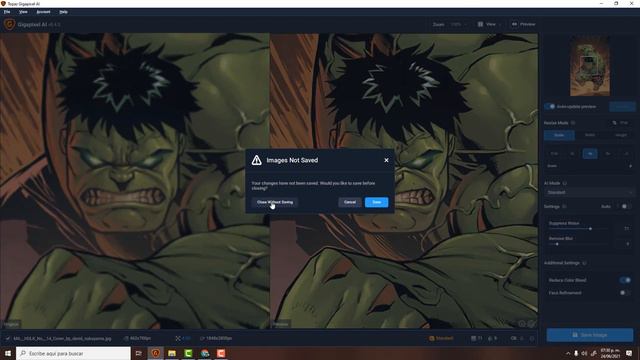
Task: Click the Additional Settings info icon
Action: pos(584,263)
